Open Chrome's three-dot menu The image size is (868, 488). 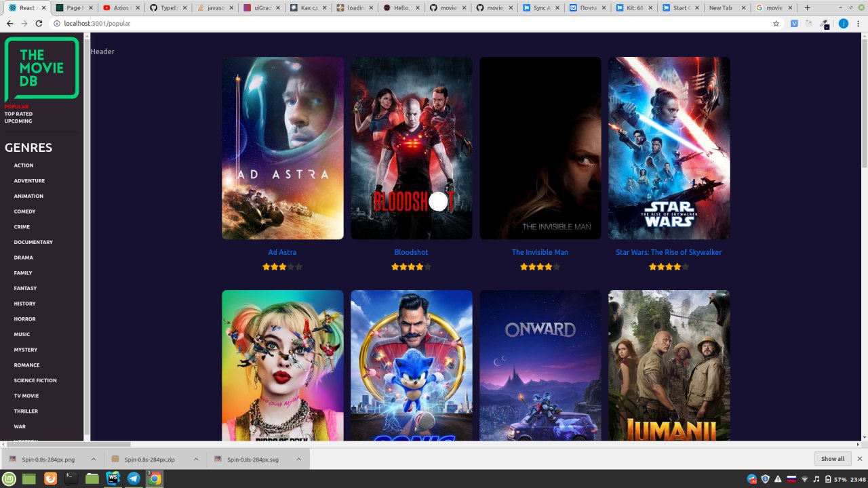point(858,23)
